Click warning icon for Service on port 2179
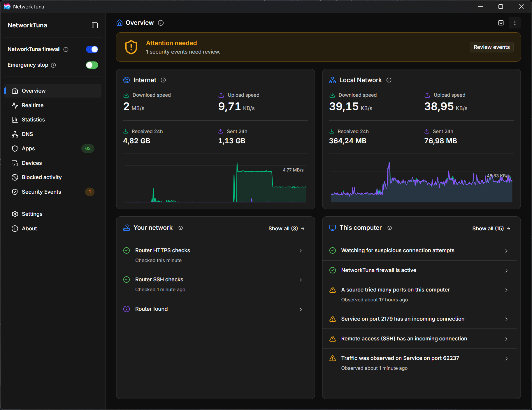This screenshot has width=532, height=410. click(333, 319)
